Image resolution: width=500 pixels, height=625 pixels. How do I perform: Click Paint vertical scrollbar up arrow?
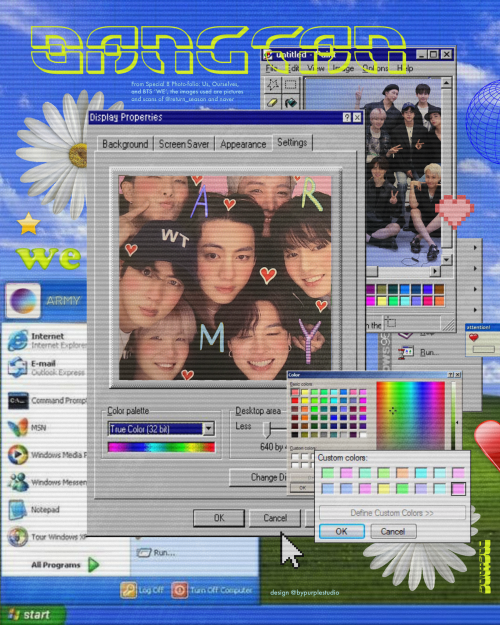pyautogui.click(x=446, y=83)
